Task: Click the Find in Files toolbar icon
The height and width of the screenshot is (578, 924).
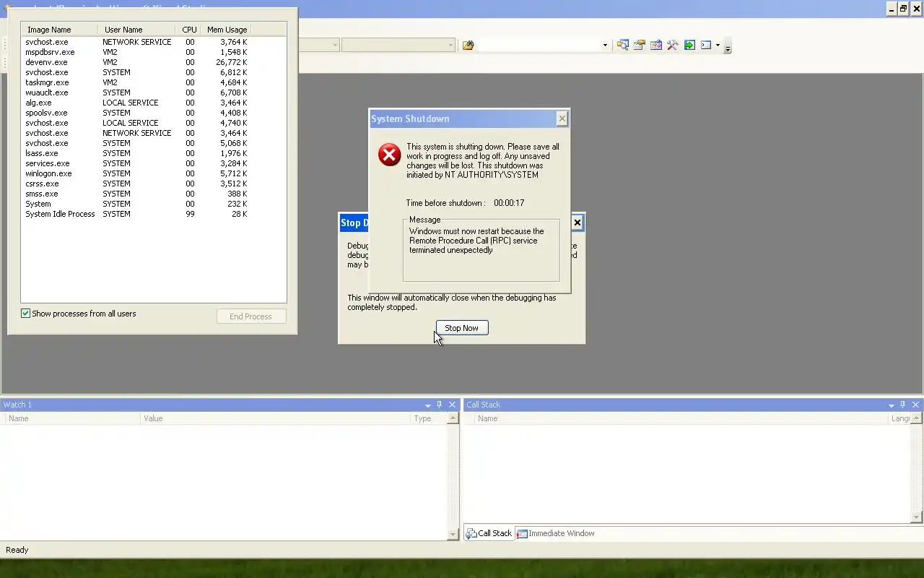Action: [x=468, y=45]
